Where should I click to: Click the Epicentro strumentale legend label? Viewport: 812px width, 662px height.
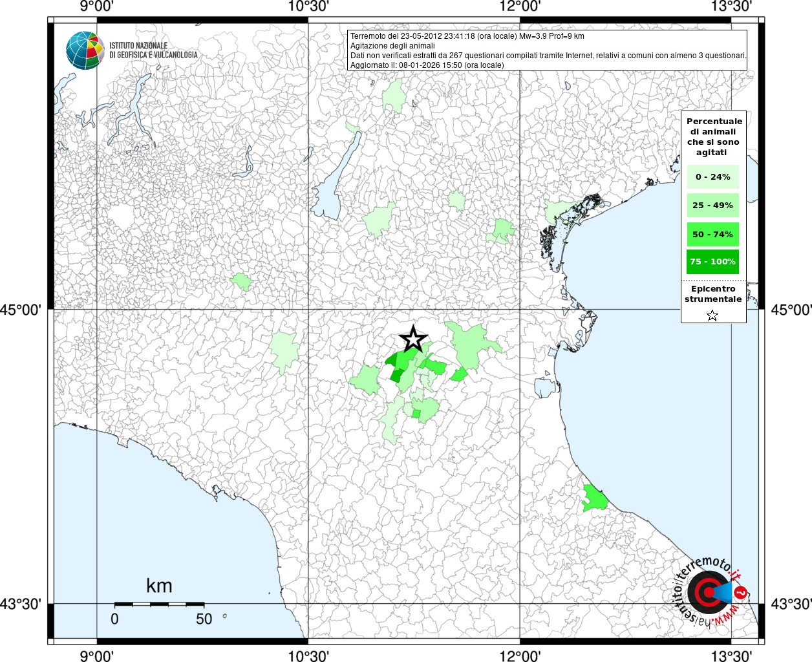click(x=713, y=294)
